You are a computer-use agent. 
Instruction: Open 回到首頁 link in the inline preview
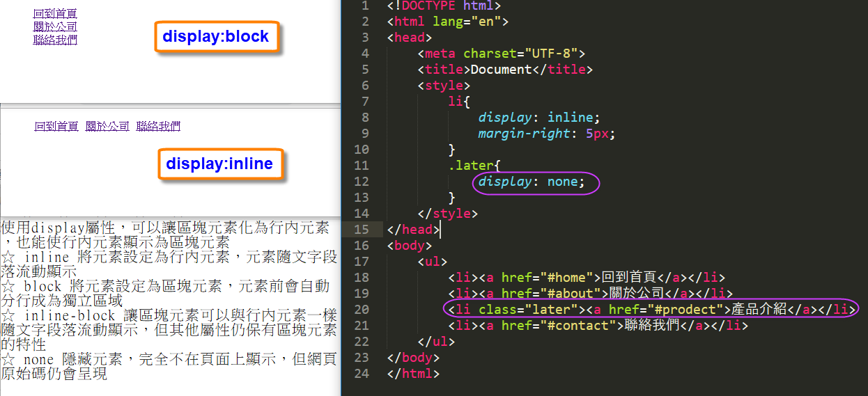[x=56, y=126]
